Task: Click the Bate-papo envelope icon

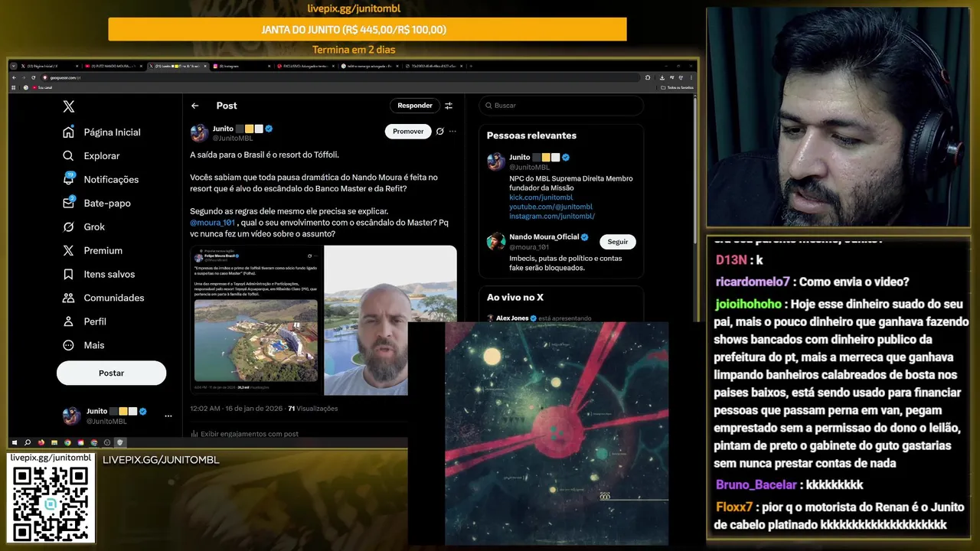Action: pyautogui.click(x=69, y=204)
